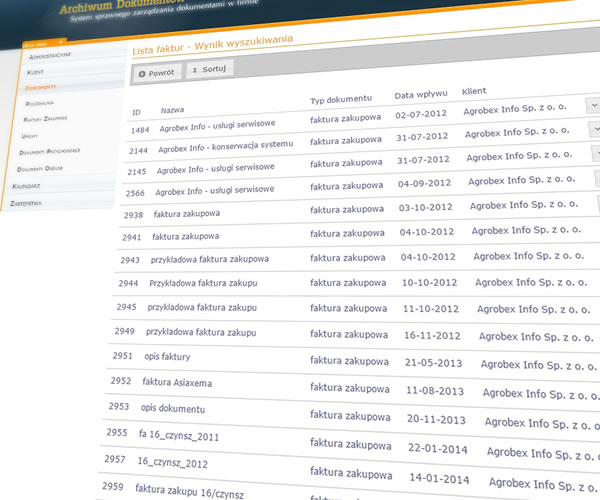The width and height of the screenshot is (600, 500).
Task: Open the Administracyjne sidebar menu
Action: [x=50, y=56]
